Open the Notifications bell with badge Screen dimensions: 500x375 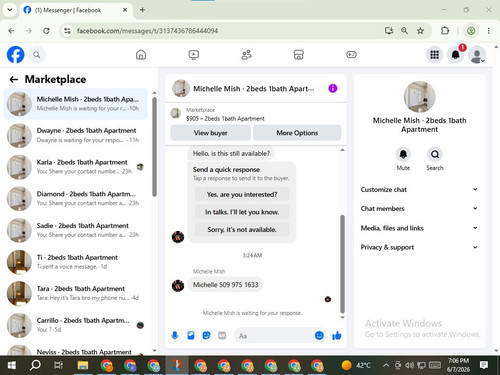pyautogui.click(x=456, y=55)
